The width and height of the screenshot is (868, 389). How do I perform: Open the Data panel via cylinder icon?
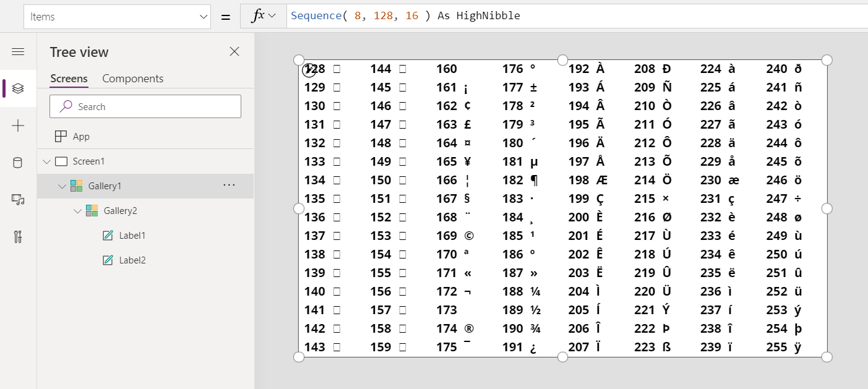18,163
